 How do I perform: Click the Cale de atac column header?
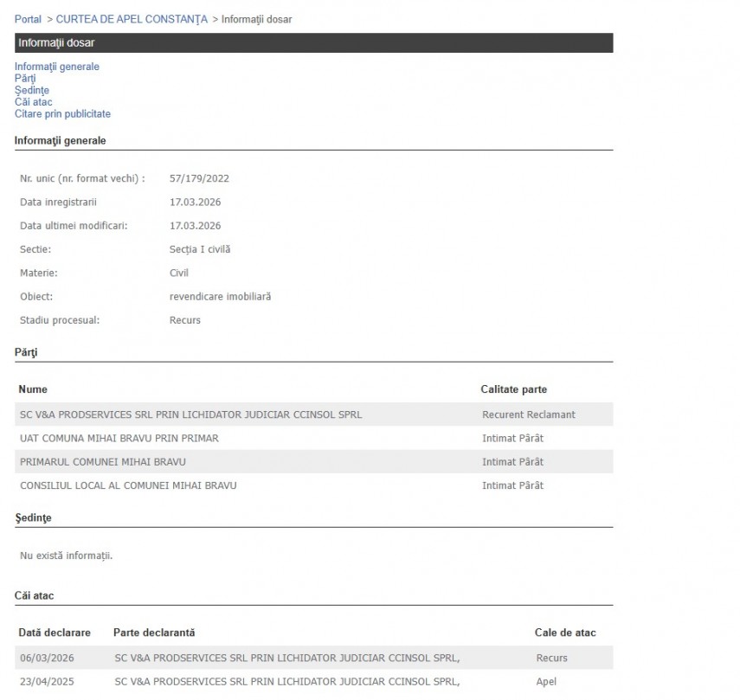tap(565, 633)
